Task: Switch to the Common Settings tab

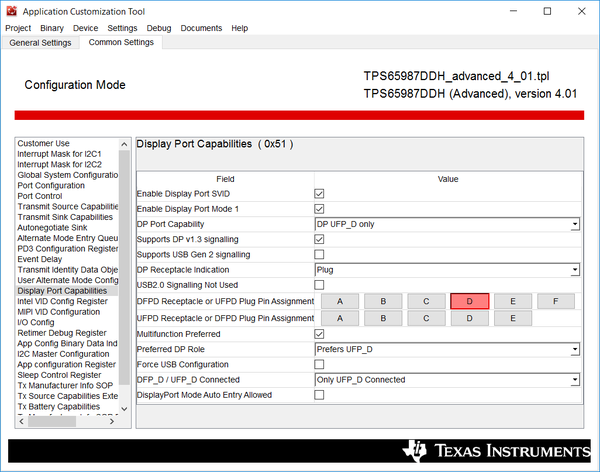Action: [x=121, y=42]
